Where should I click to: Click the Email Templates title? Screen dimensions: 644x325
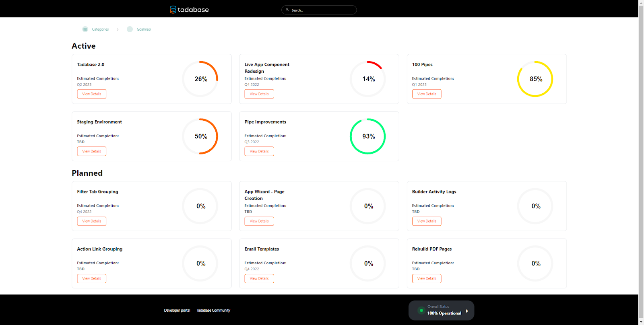[x=262, y=249]
